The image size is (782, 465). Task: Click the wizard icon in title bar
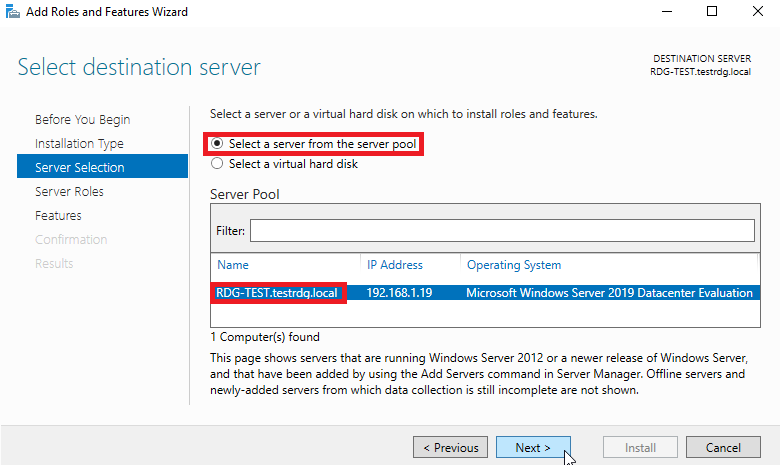12,11
